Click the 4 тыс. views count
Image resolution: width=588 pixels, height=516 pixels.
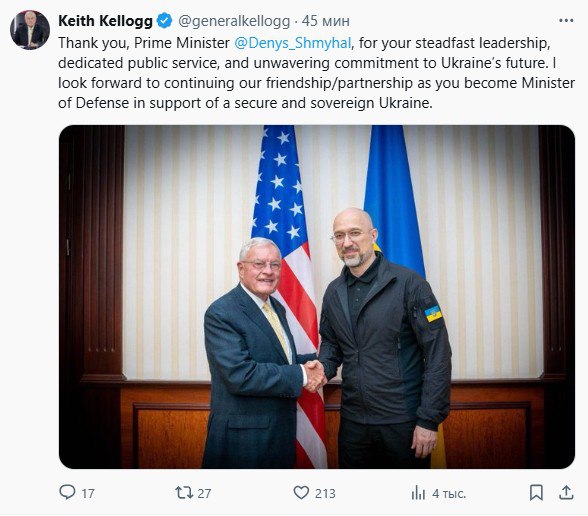tap(449, 494)
